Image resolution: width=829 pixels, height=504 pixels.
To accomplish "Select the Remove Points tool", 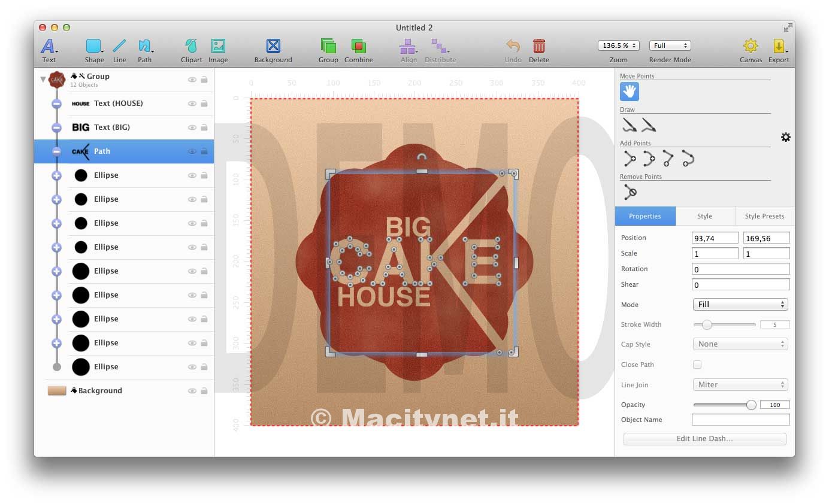I will pyautogui.click(x=630, y=192).
